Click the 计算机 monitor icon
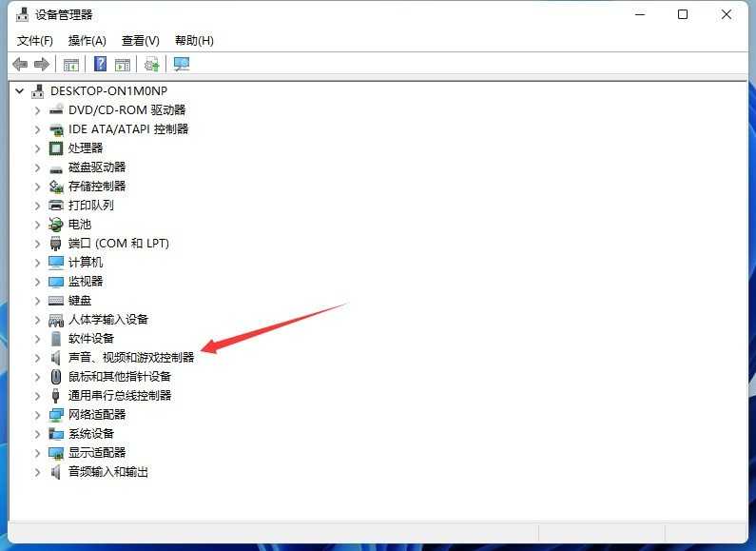 click(x=56, y=262)
